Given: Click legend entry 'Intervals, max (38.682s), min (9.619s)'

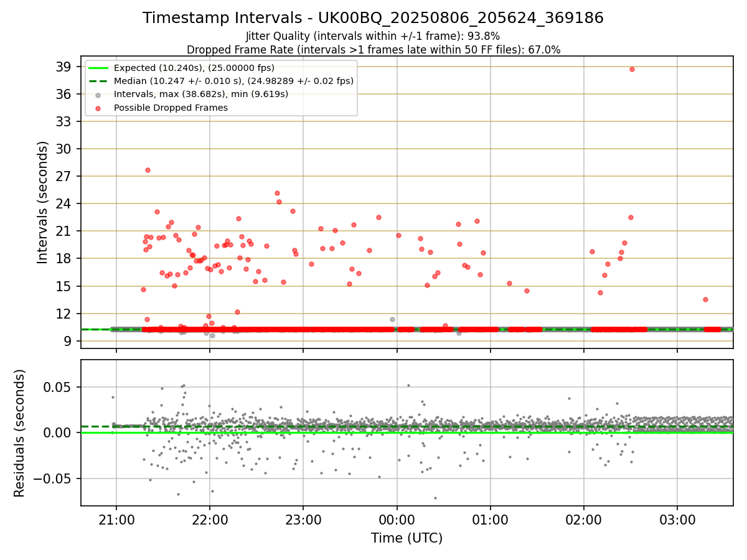Looking at the screenshot, I should (x=201, y=94).
